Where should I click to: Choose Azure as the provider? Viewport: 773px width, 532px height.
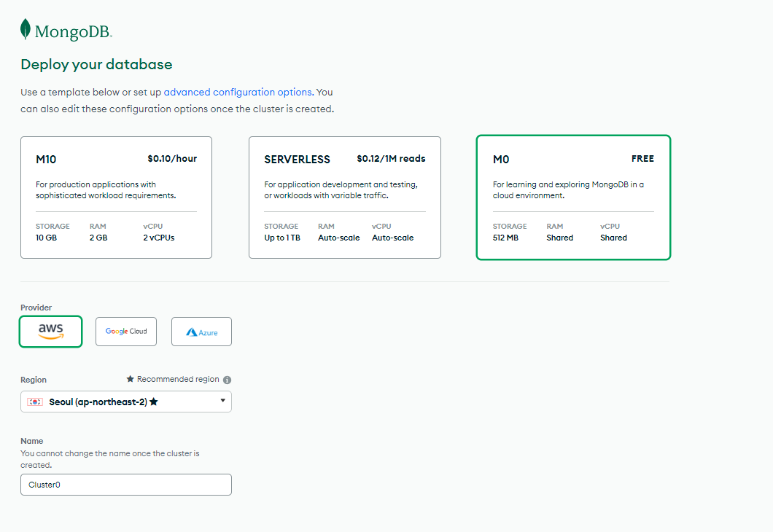201,332
